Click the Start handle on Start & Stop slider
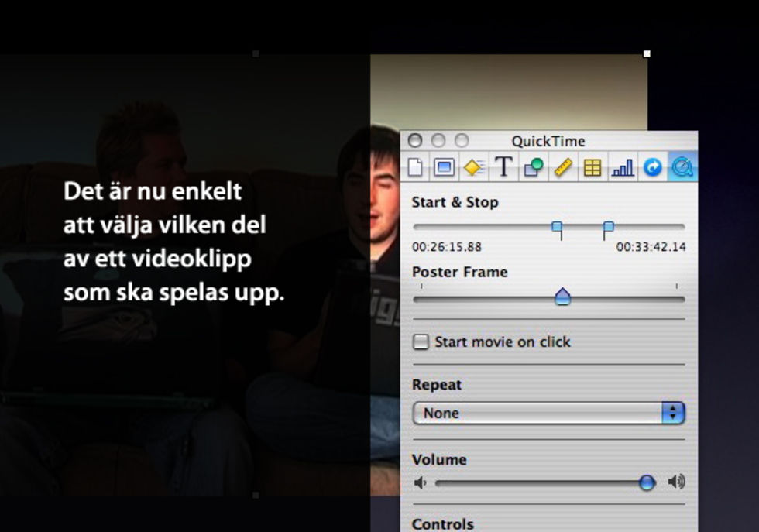759x532 pixels. tap(557, 228)
